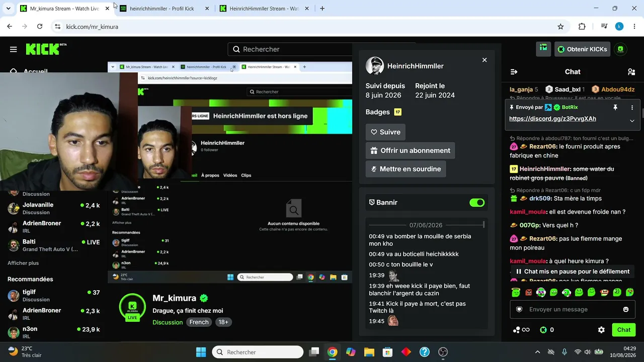Open Microsoft Store from the taskbar

[387, 352]
